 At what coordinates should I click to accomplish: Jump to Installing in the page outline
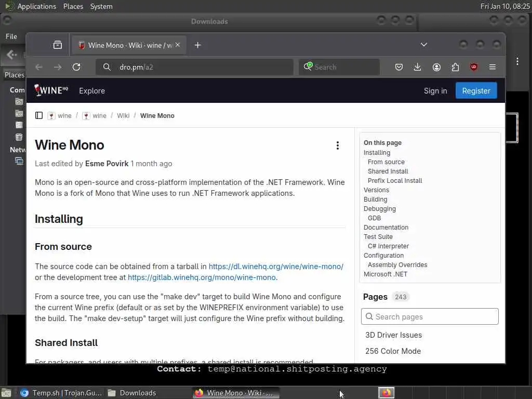pyautogui.click(x=377, y=153)
